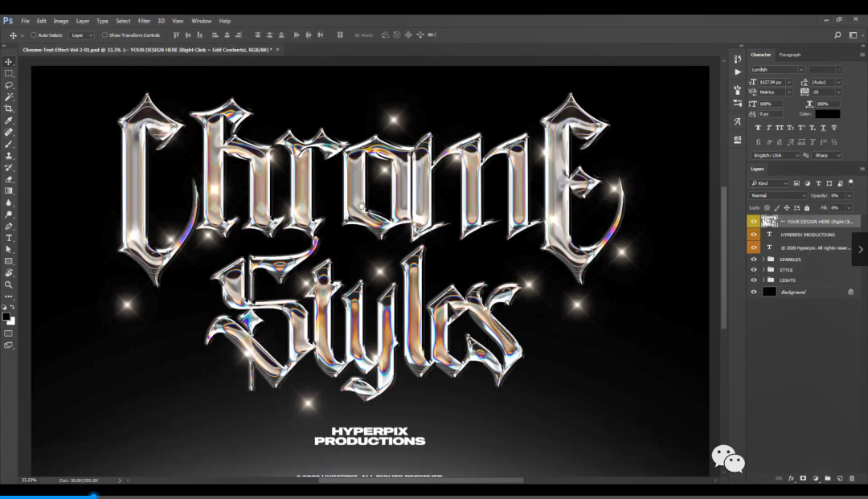The height and width of the screenshot is (499, 868).
Task: Open the Window menu
Action: coord(202,21)
